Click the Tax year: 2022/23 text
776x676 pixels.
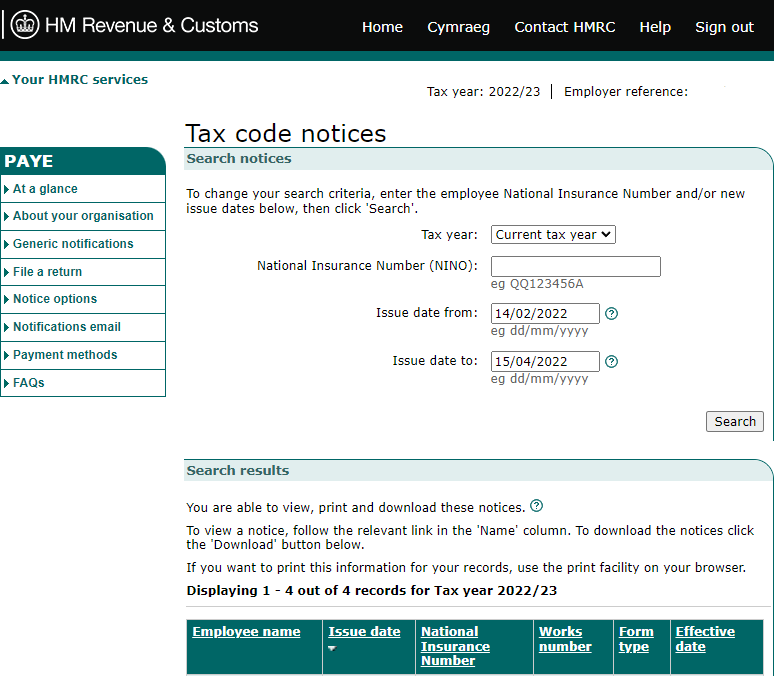pyautogui.click(x=484, y=92)
